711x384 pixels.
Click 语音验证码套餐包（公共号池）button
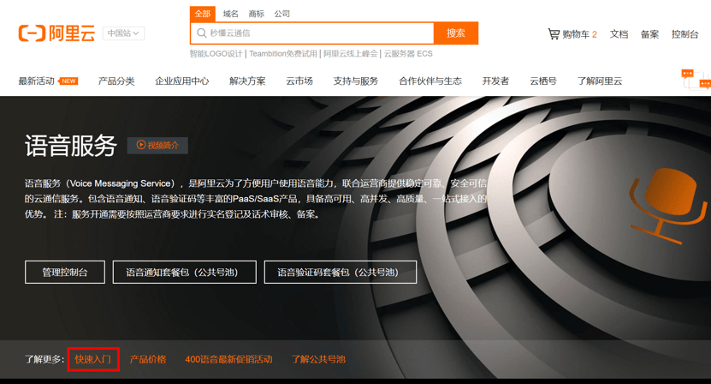[x=340, y=272]
